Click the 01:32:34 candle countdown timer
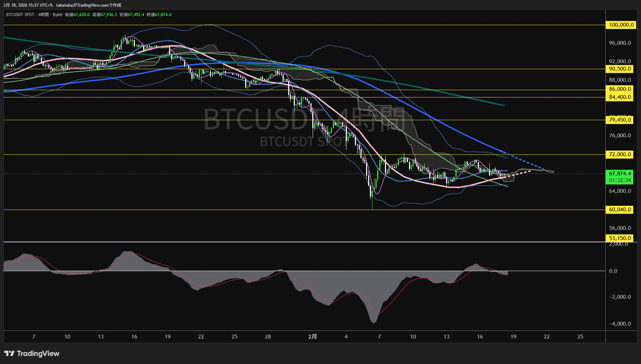The image size is (641, 364). 620,180
